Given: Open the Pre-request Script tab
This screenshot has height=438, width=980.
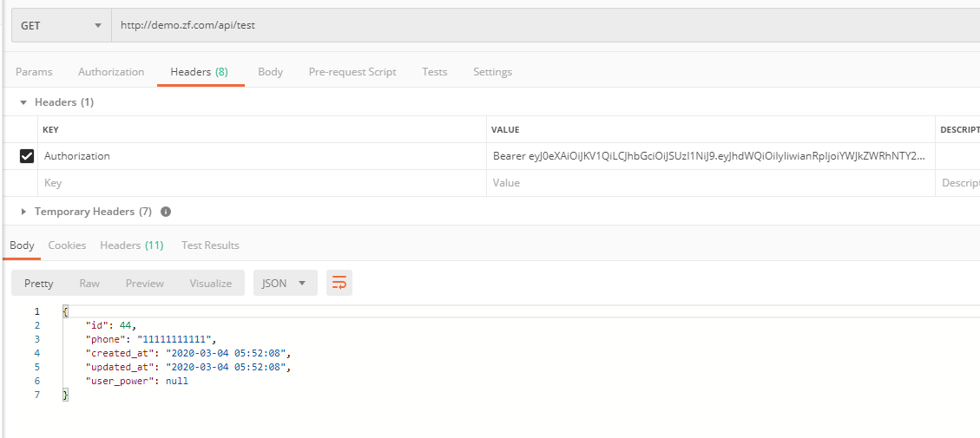Looking at the screenshot, I should coord(352,72).
